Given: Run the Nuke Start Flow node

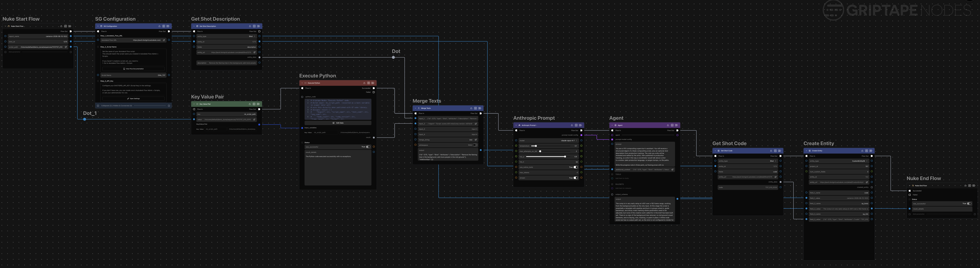Looking at the screenshot, I should (65, 26).
